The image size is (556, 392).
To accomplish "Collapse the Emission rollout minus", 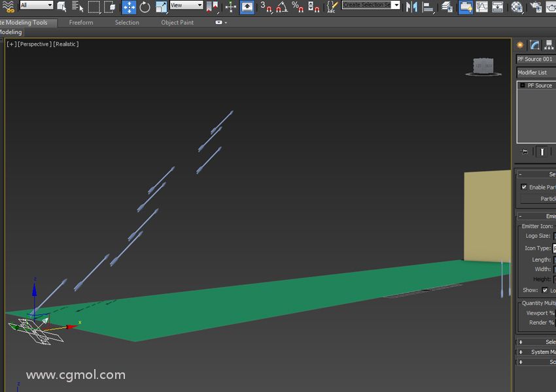I will click(520, 216).
